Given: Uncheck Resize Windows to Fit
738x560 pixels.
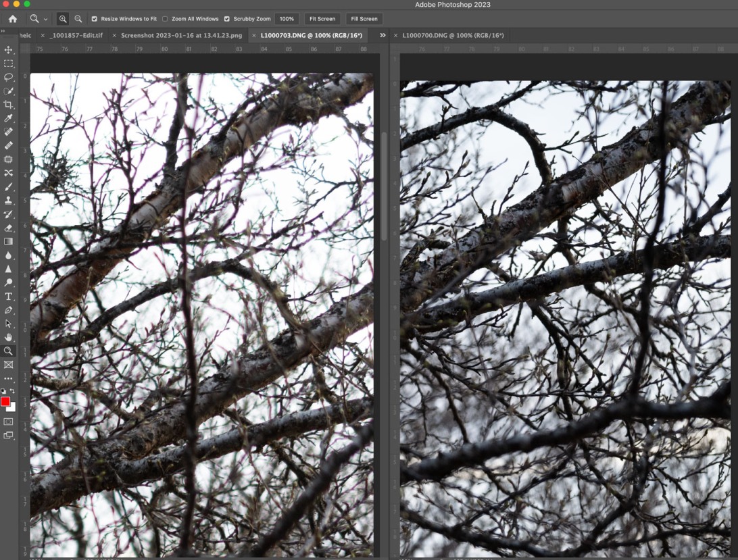Looking at the screenshot, I should coord(95,19).
